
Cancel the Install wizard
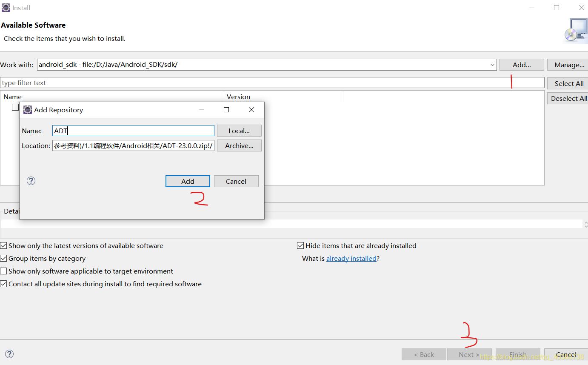point(566,354)
